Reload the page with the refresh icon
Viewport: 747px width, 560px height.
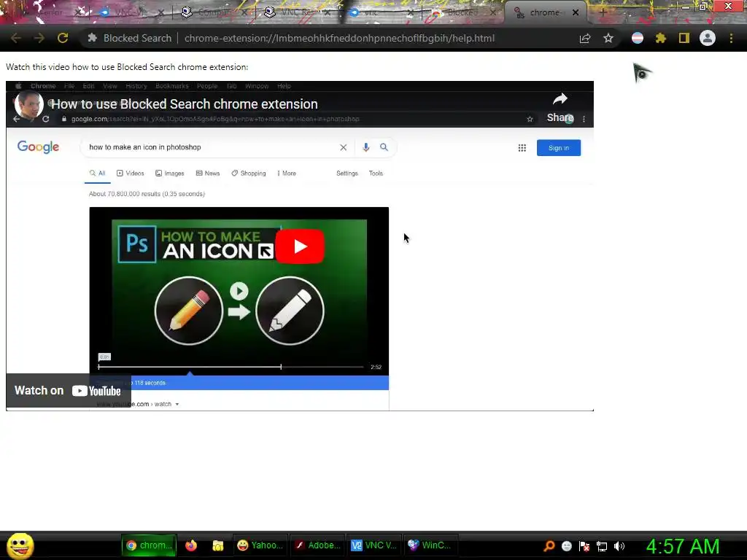click(x=63, y=38)
